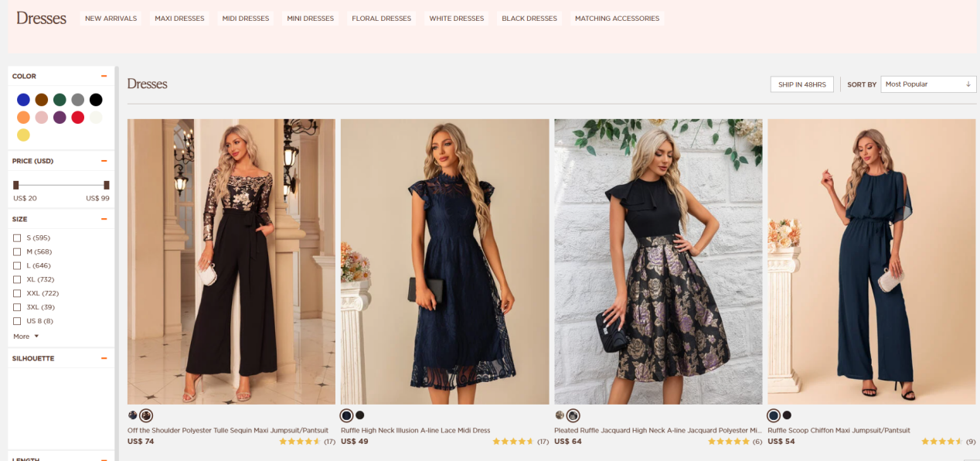Click the (17) review count under the US$ 74 jumpsuit
Viewport: 980px width, 461px height.
click(330, 442)
